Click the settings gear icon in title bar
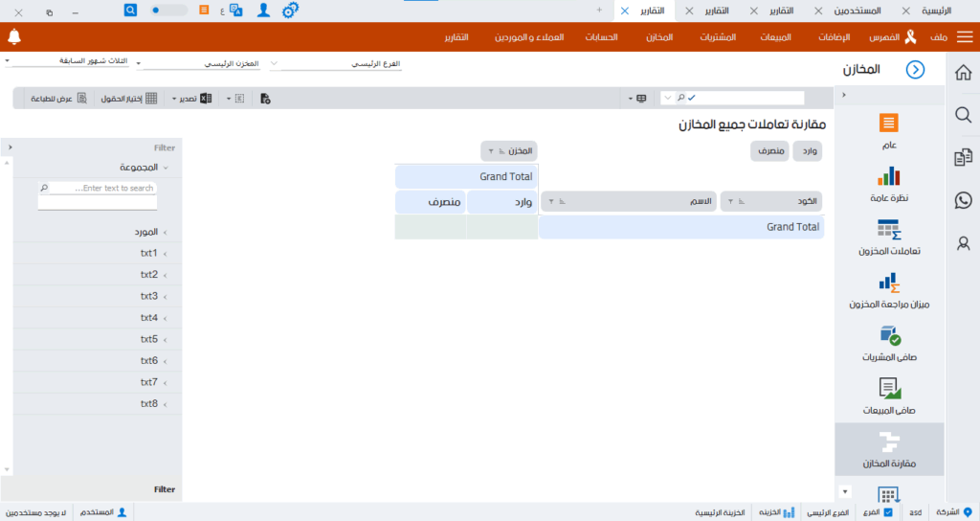The image size is (980, 521). point(290,11)
